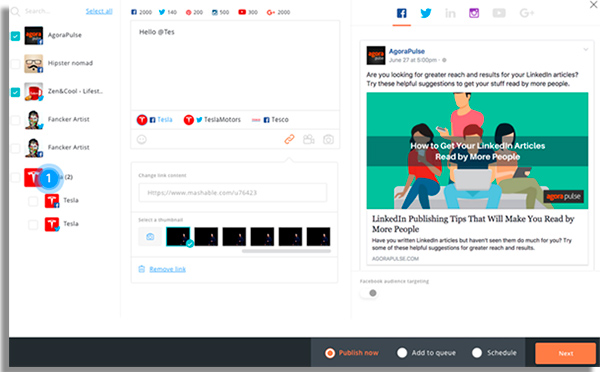This screenshot has width=600, height=372.
Task: Select the fourth link thumbnail
Action: coord(262,237)
